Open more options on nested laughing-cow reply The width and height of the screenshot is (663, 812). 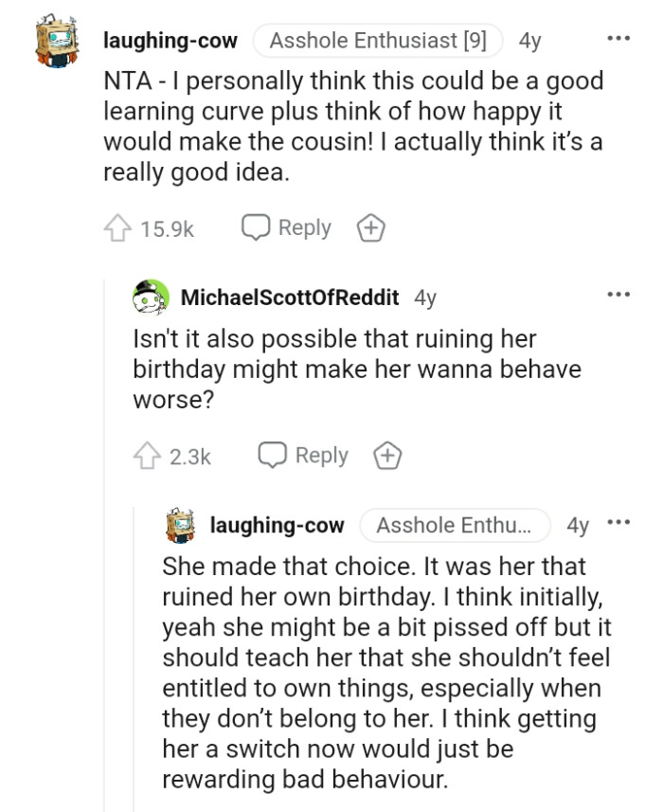(x=618, y=523)
